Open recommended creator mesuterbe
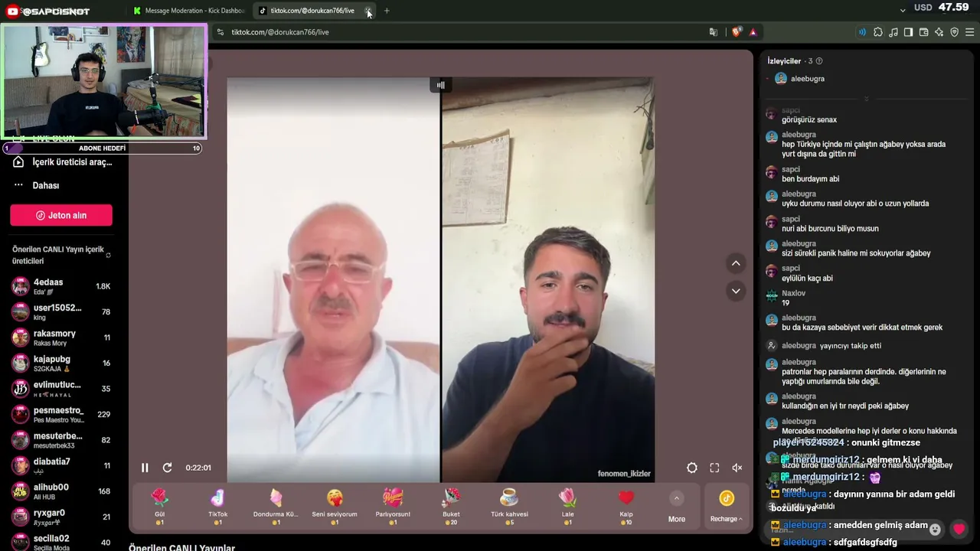980x551 pixels. [61, 440]
